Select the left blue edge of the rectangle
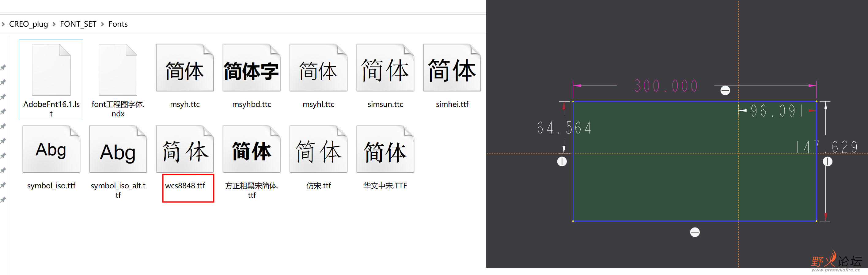 click(573, 161)
